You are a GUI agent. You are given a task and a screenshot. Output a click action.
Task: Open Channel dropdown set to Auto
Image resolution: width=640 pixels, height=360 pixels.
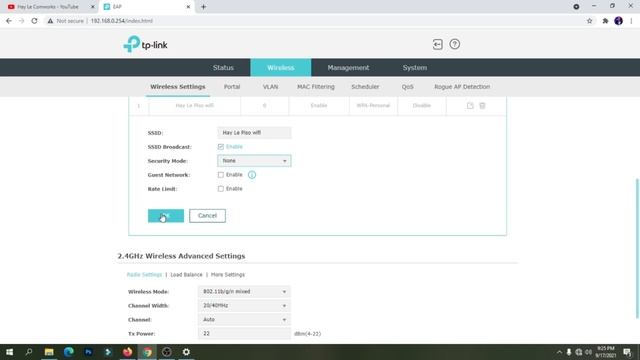click(x=244, y=320)
